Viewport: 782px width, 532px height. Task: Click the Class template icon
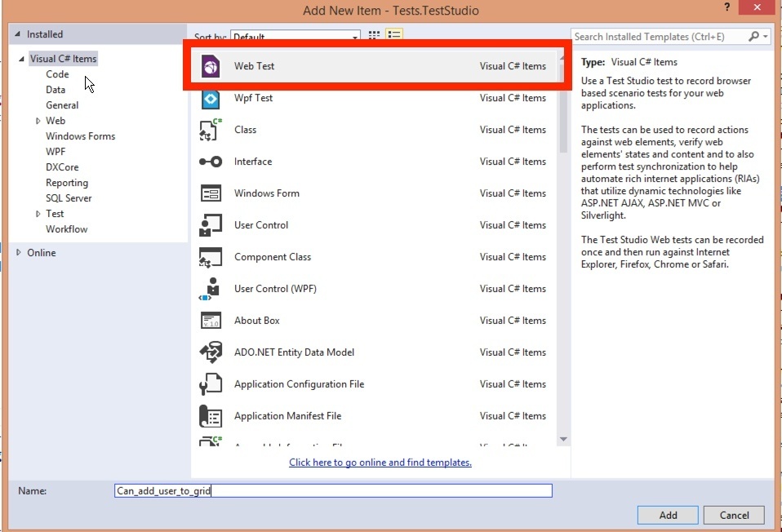211,130
